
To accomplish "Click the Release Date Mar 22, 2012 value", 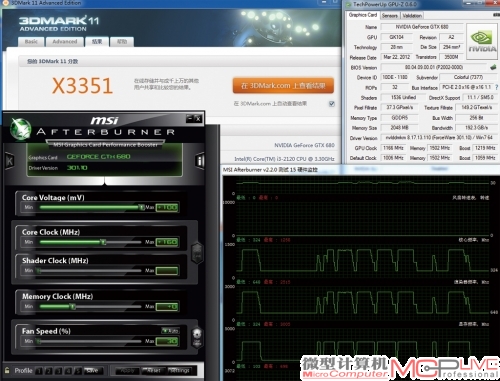I will (396, 57).
